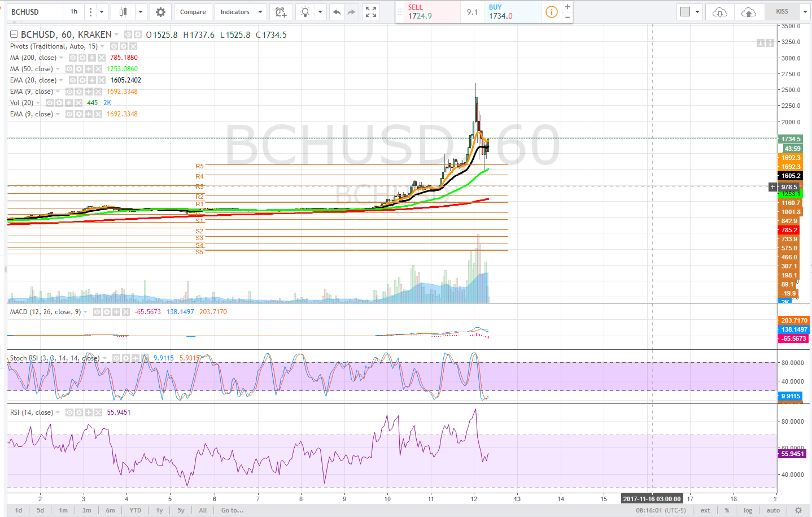Click the Compare button
812x517 pixels.
pyautogui.click(x=193, y=12)
